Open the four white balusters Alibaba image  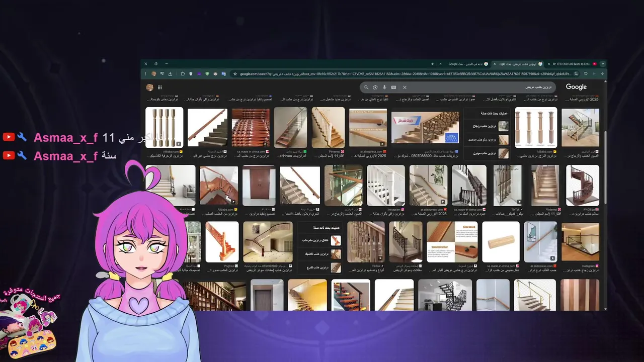click(x=164, y=127)
